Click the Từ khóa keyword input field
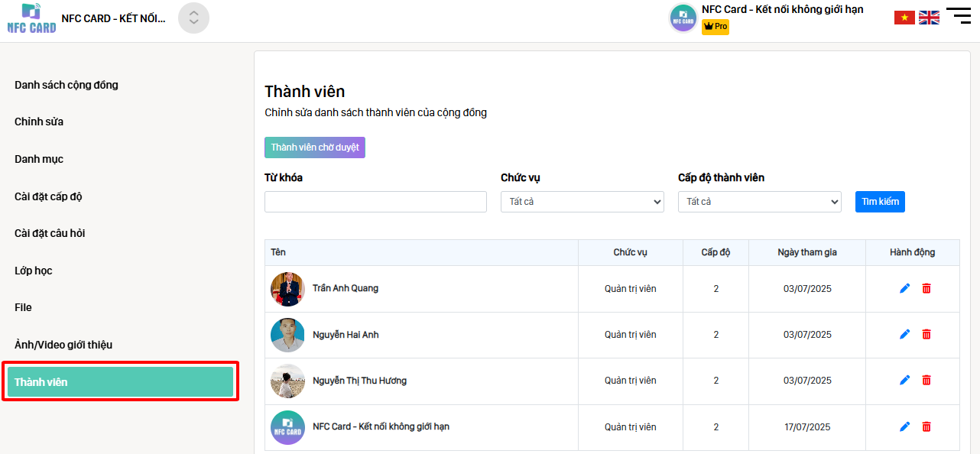This screenshot has width=980, height=454. 375,202
